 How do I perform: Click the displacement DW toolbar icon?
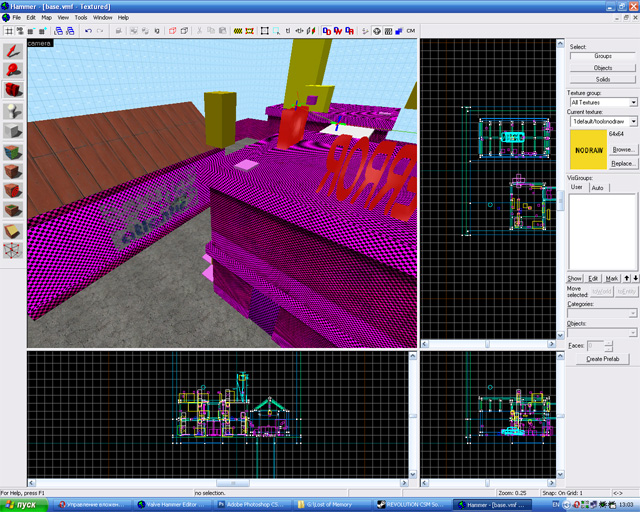coord(338,31)
